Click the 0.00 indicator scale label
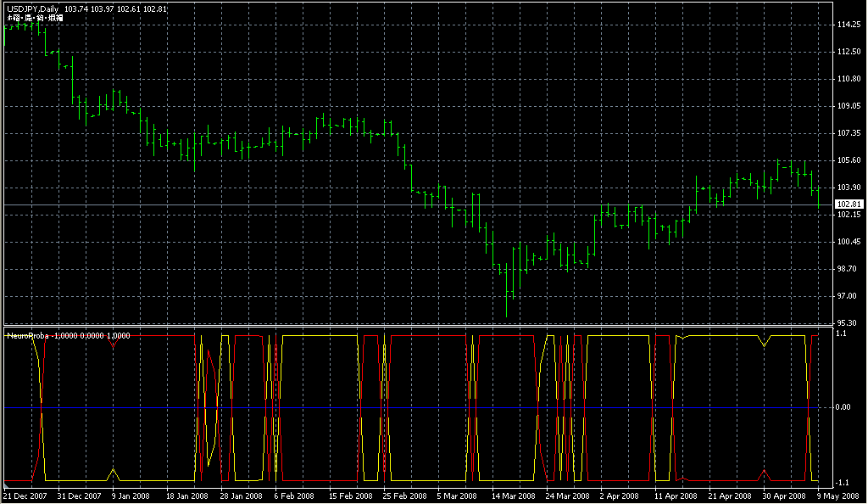Image resolution: width=868 pixels, height=504 pixels. point(845,408)
